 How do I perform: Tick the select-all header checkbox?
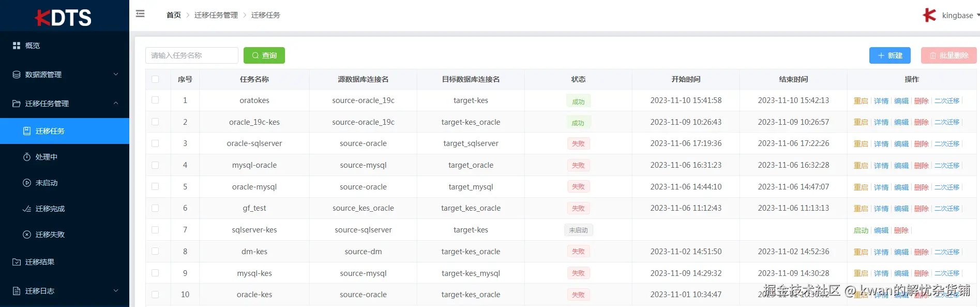coord(155,79)
